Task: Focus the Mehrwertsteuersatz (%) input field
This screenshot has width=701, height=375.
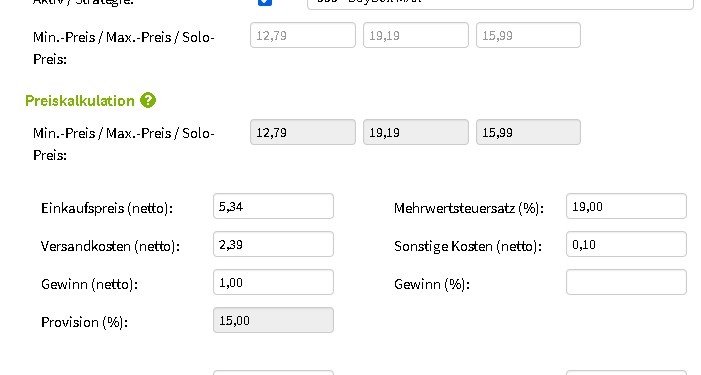Action: pyautogui.click(x=626, y=206)
